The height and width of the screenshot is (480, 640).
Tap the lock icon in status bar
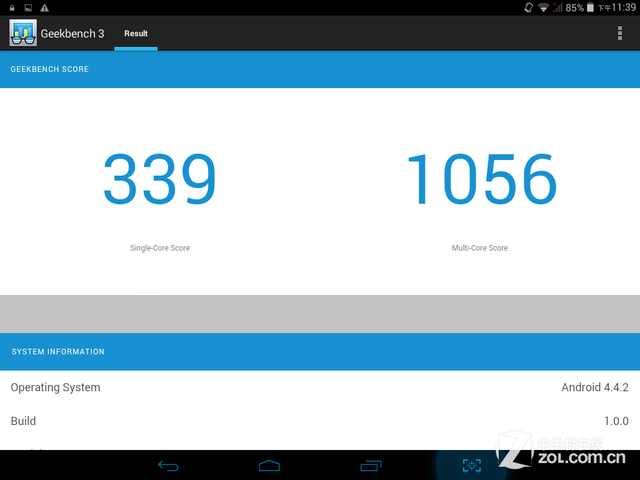coord(12,8)
